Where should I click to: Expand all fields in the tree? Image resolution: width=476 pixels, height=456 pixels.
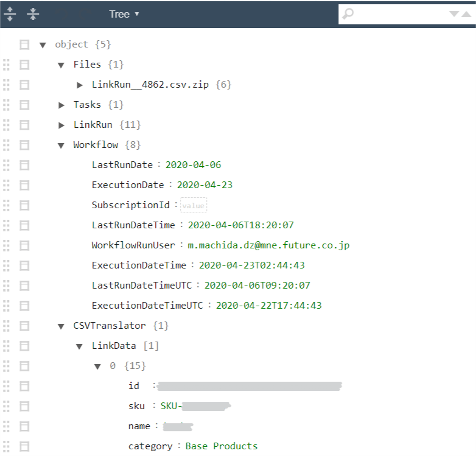coord(10,14)
